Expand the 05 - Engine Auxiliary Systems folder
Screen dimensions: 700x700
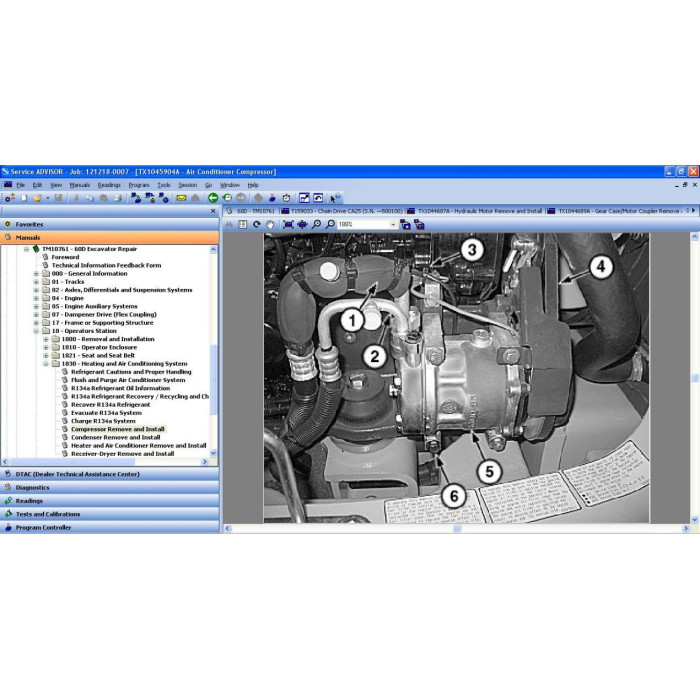(x=36, y=306)
